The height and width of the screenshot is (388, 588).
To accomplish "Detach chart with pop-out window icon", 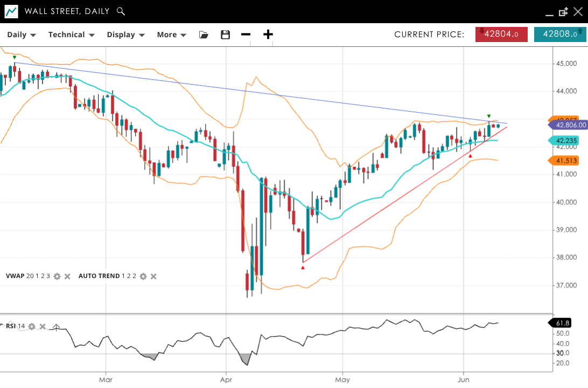I will tap(563, 11).
